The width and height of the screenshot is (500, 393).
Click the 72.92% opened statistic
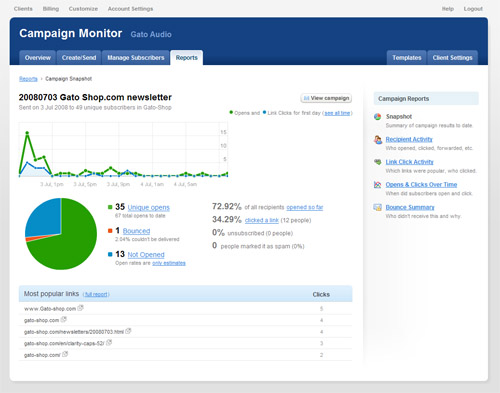[227, 207]
